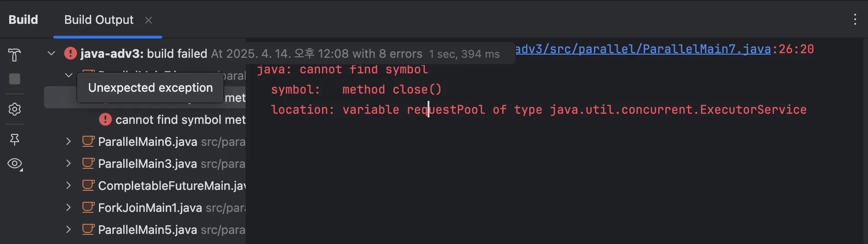Open the three-dot options menu
Viewport: 868px width, 244px height.
tap(855, 19)
